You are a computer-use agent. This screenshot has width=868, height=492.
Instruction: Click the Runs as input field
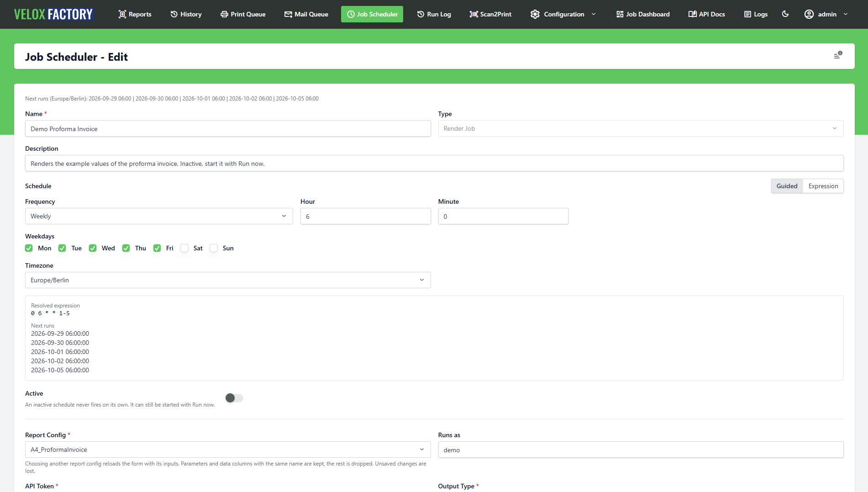click(641, 450)
